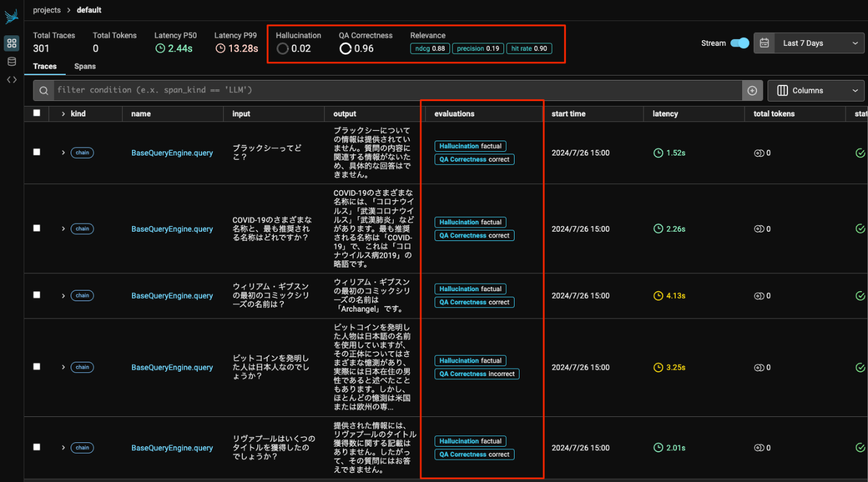Open the projects grid icon in sidebar
This screenshot has width=868, height=482.
[11, 43]
